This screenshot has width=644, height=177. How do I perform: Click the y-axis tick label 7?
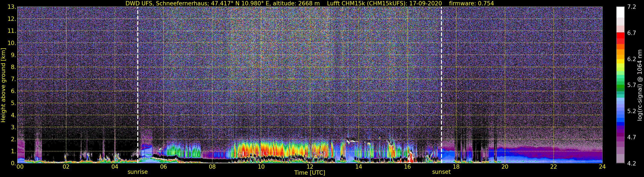(13, 79)
